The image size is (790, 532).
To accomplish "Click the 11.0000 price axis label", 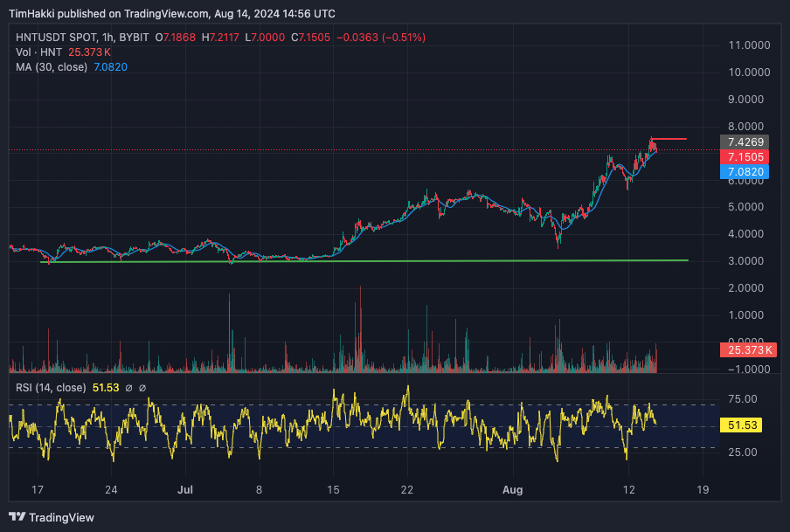I will tap(749, 45).
